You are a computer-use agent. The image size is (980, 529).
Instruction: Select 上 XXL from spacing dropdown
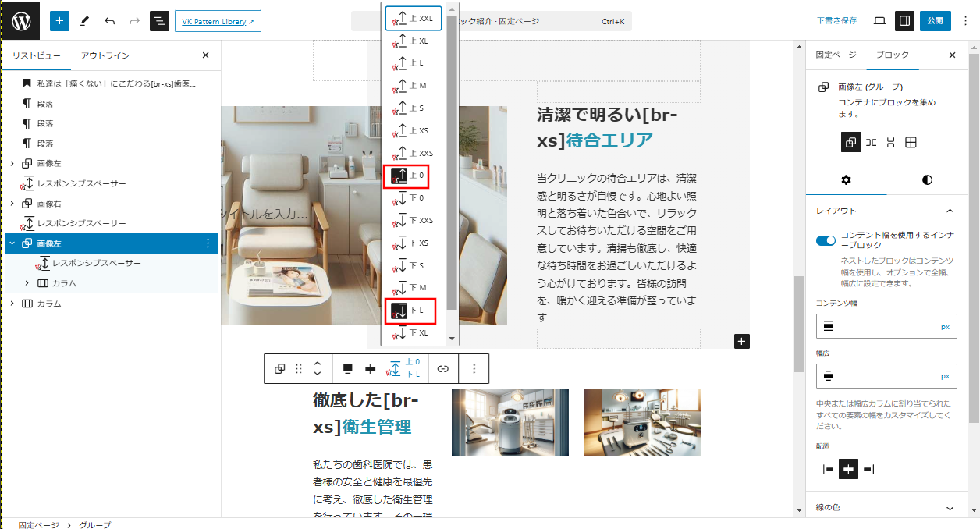coord(414,18)
